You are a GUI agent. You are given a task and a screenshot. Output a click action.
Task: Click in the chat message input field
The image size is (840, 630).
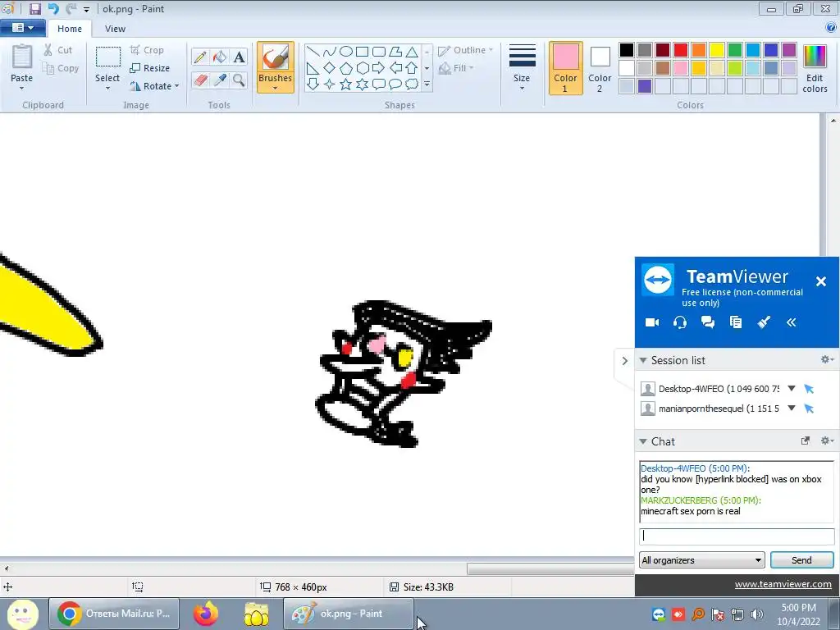click(737, 536)
